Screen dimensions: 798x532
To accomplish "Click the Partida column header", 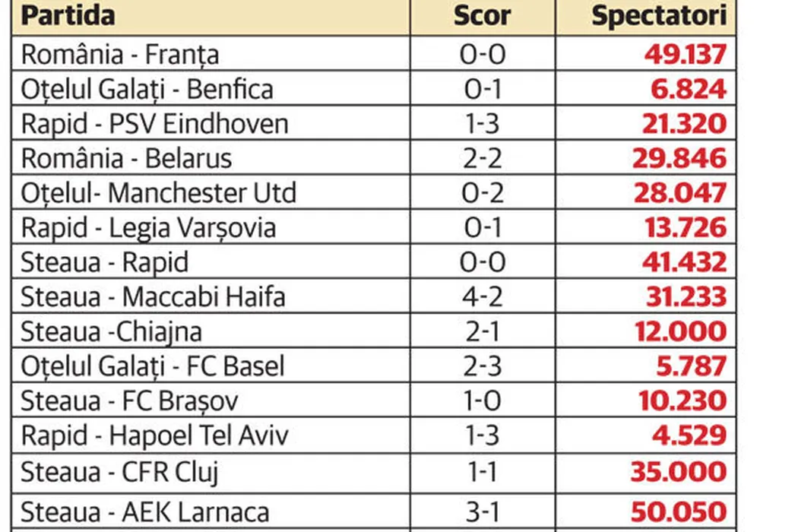I will [x=68, y=16].
